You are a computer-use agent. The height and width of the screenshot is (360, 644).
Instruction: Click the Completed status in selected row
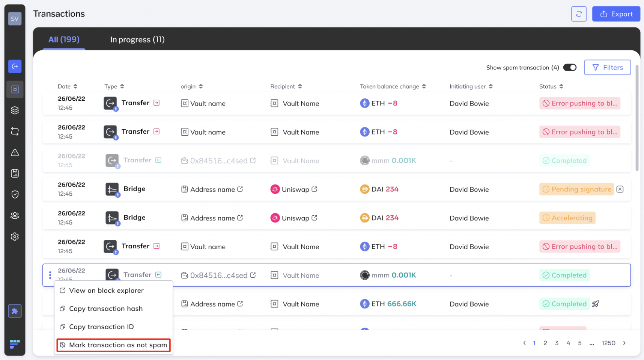[564, 275]
